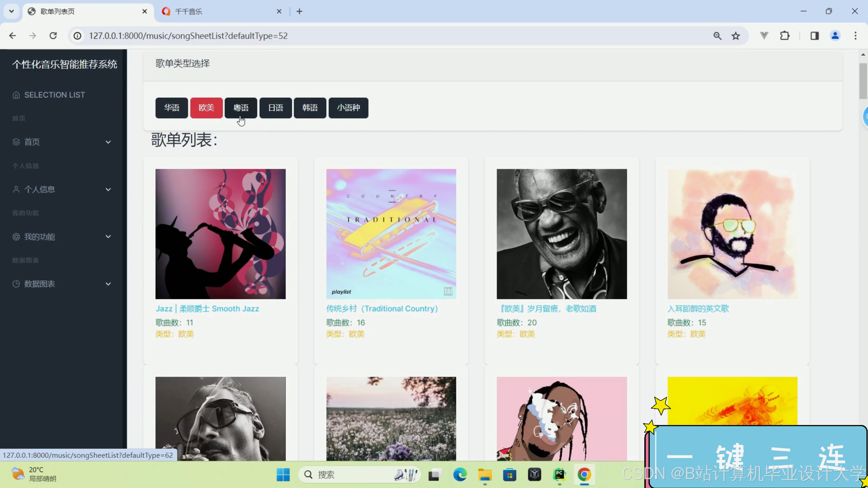868x488 pixels.
Task: Select the 粤语 playlist type button
Action: coord(241,108)
